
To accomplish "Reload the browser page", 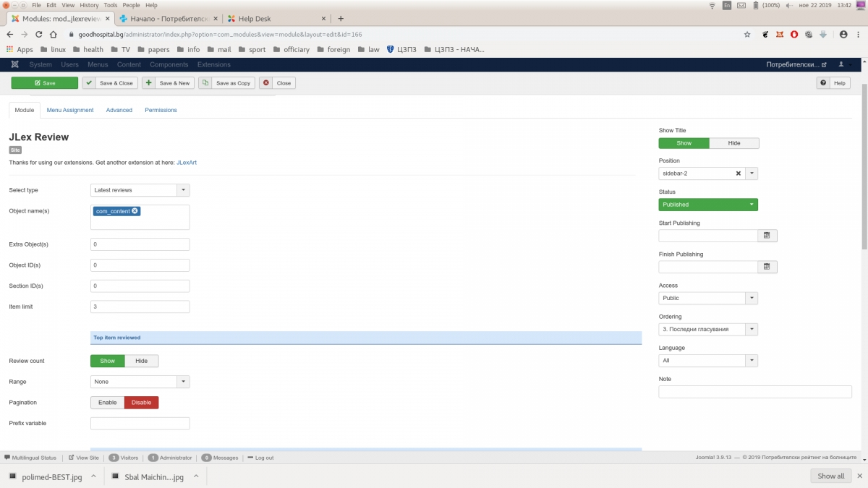I will click(x=38, y=34).
